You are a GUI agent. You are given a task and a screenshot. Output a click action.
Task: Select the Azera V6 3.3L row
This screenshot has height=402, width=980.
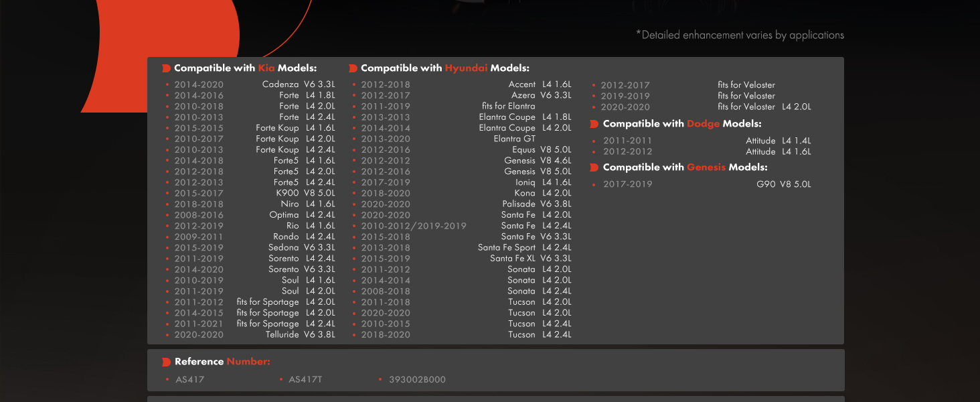click(x=462, y=95)
